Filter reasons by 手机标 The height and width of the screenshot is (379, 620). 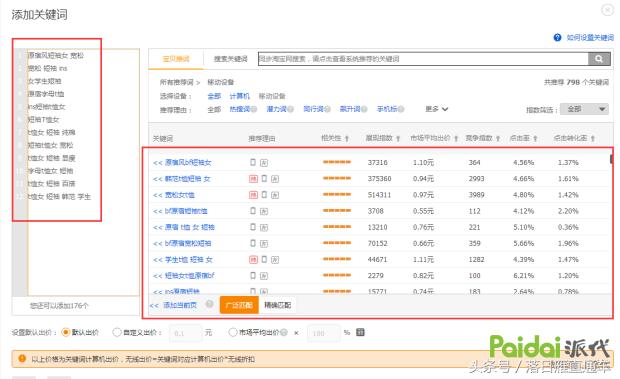click(x=387, y=109)
